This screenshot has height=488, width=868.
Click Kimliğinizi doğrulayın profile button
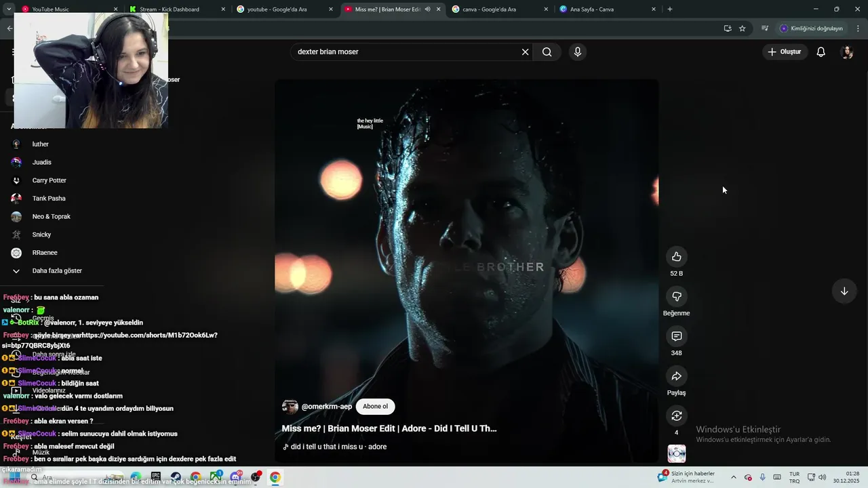812,28
